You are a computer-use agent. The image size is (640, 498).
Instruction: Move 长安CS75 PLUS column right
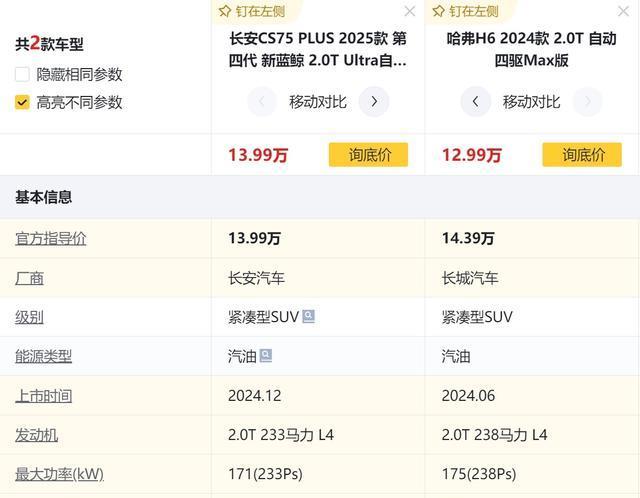pos(374,102)
